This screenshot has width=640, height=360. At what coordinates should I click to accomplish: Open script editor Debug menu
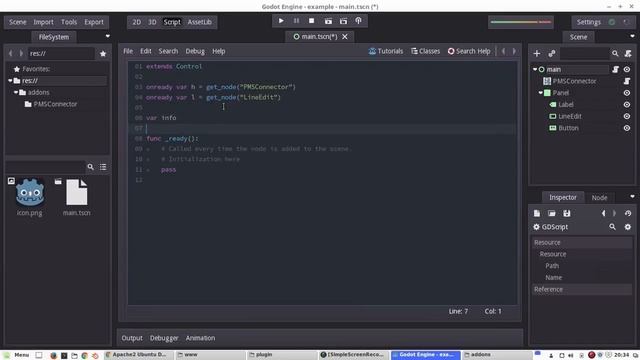pos(195,51)
